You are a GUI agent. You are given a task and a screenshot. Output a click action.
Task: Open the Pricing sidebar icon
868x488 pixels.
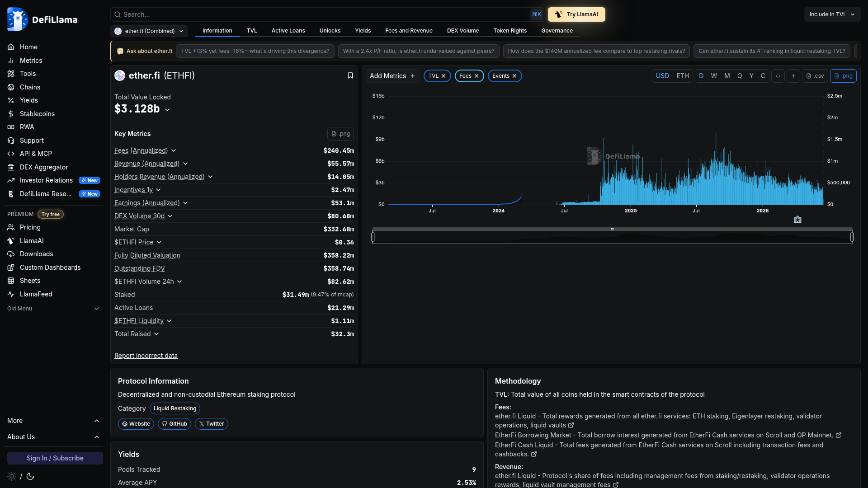click(x=11, y=227)
